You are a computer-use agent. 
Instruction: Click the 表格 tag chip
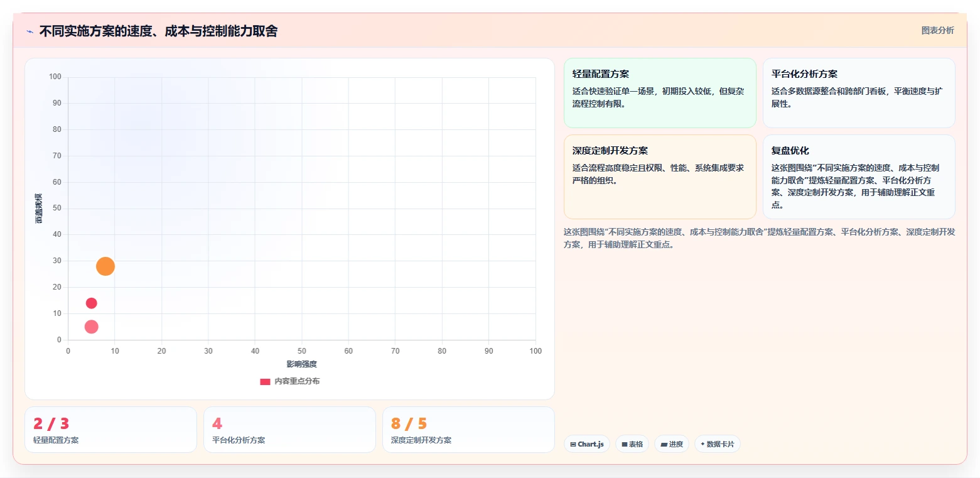(632, 444)
